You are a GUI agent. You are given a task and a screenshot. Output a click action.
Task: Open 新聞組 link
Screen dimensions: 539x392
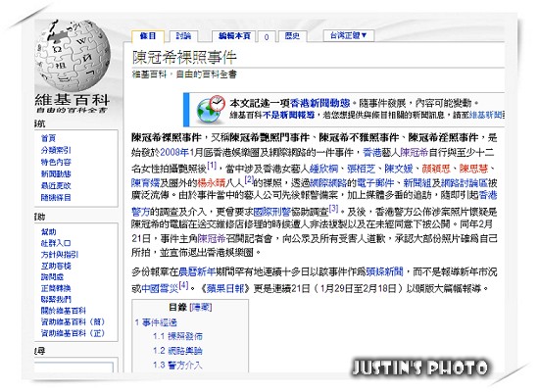416,182
